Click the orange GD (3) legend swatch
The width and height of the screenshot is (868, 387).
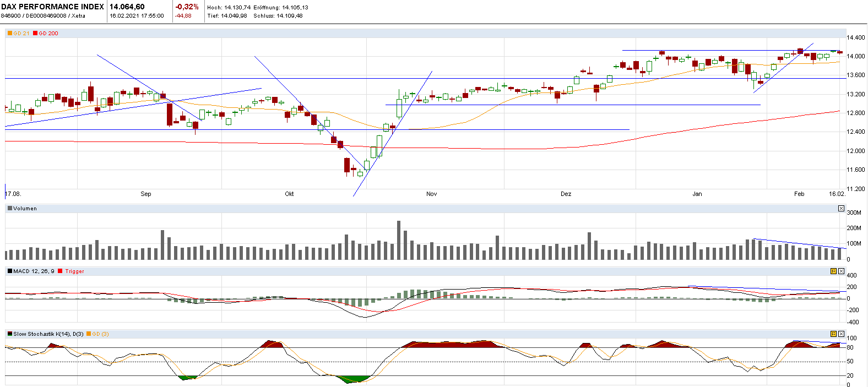tap(89, 334)
